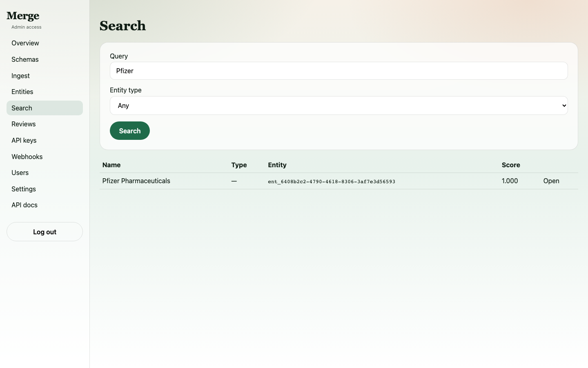Image resolution: width=588 pixels, height=368 pixels.
Task: Open Settings from the sidebar
Action: [45, 189]
